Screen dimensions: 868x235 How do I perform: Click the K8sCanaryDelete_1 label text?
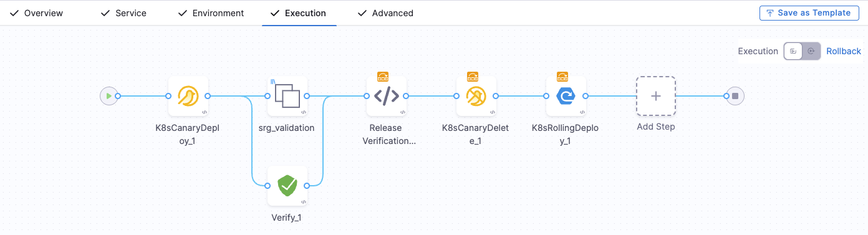click(x=476, y=134)
